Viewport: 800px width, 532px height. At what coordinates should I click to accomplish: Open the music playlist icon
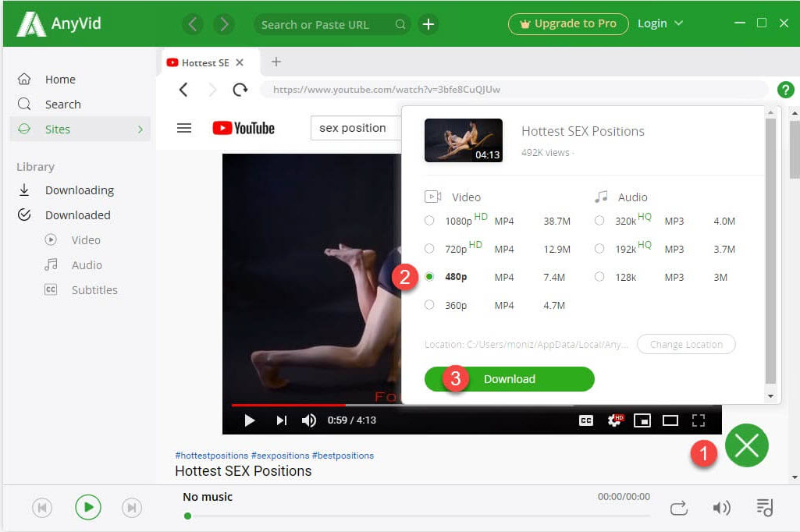pyautogui.click(x=765, y=507)
